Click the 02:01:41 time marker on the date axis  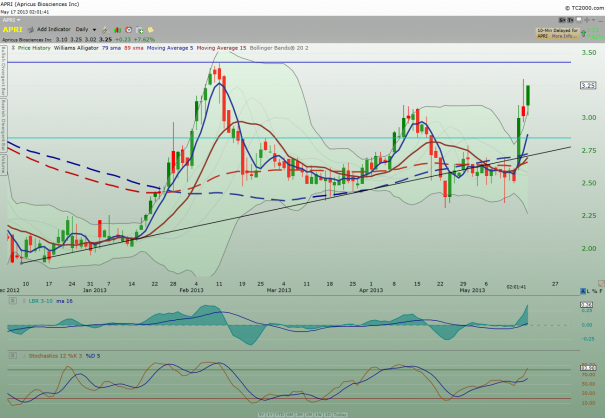point(516,287)
